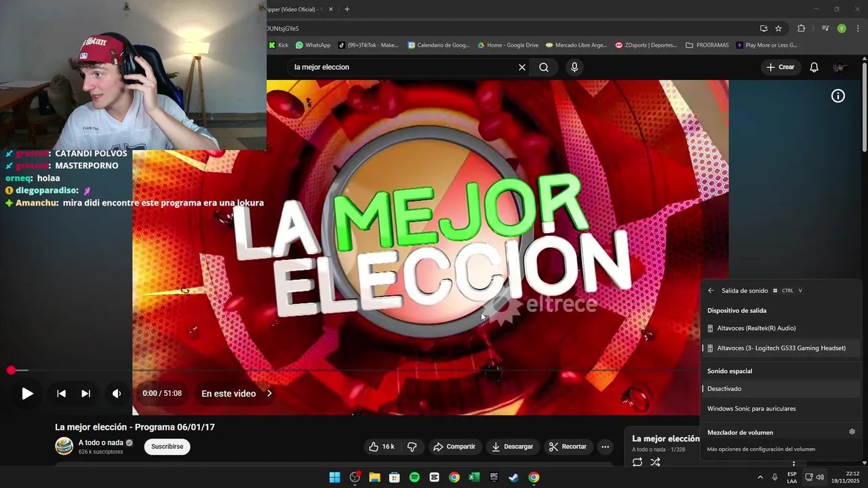
Task: Open Chrome profile 'V' avatar
Action: tap(842, 28)
